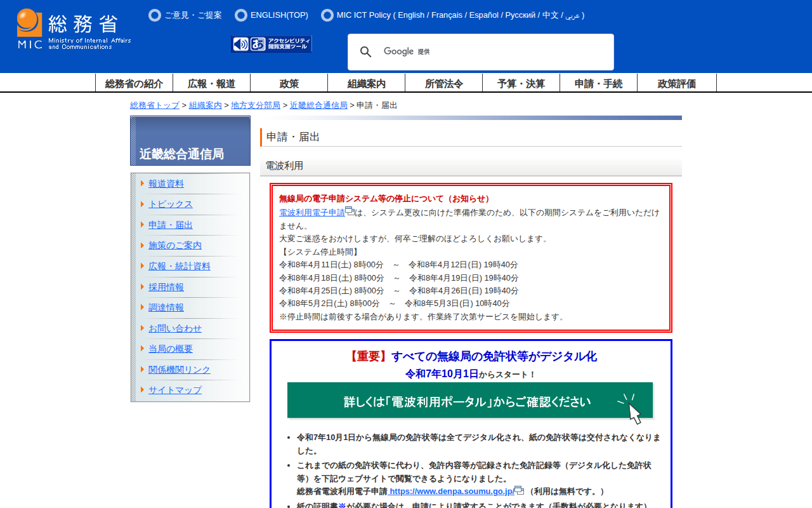Open the トピックス sidebar link
This screenshot has width=812, height=508.
tap(170, 204)
